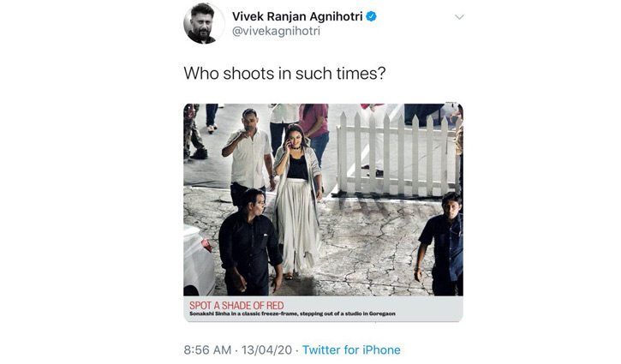Click the man in black shirt in foreground
621x364 pixels.
pos(248,244)
